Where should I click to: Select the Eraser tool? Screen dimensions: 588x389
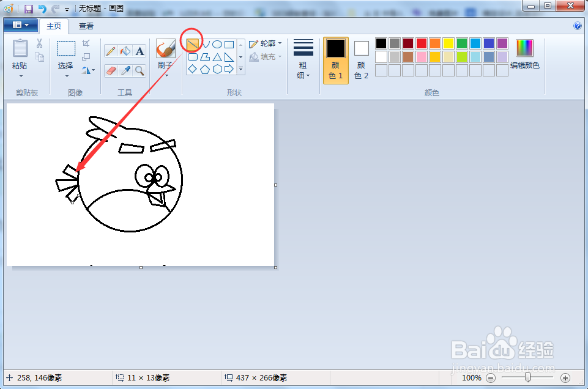111,70
